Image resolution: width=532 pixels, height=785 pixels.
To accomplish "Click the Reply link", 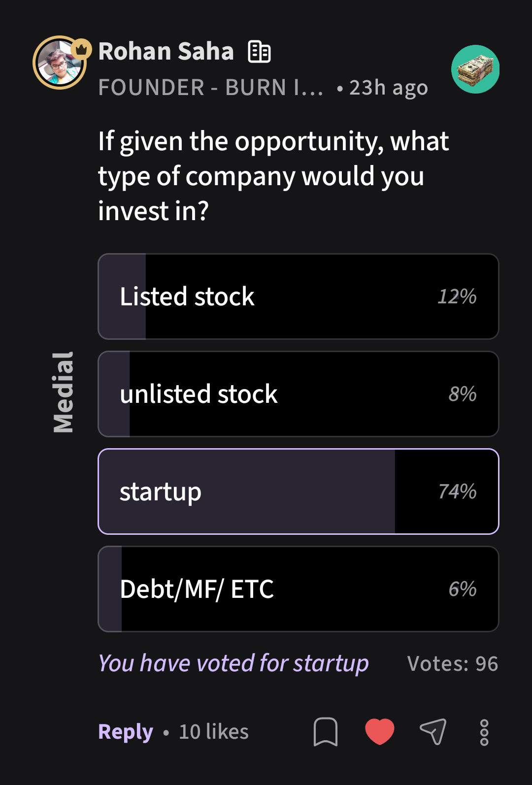I will [126, 732].
